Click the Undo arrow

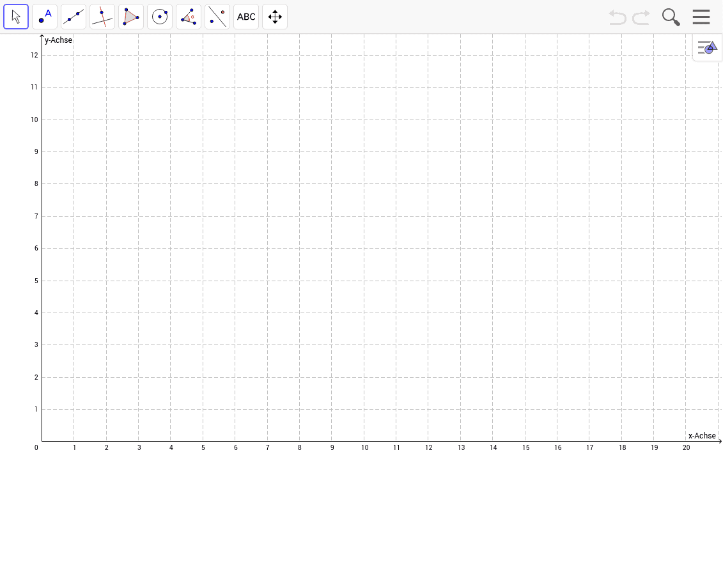618,17
